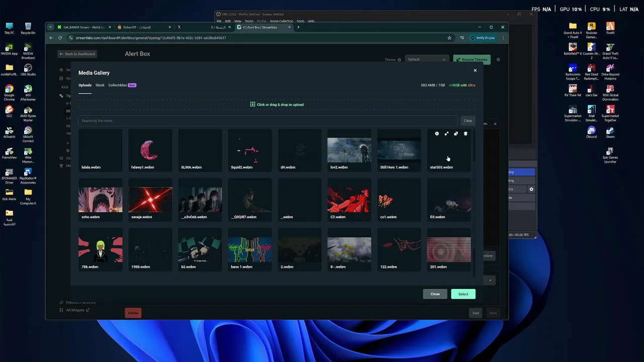The width and height of the screenshot is (644, 362).
Task: Open the Recycle Bin desktop icon
Action: click(x=28, y=28)
